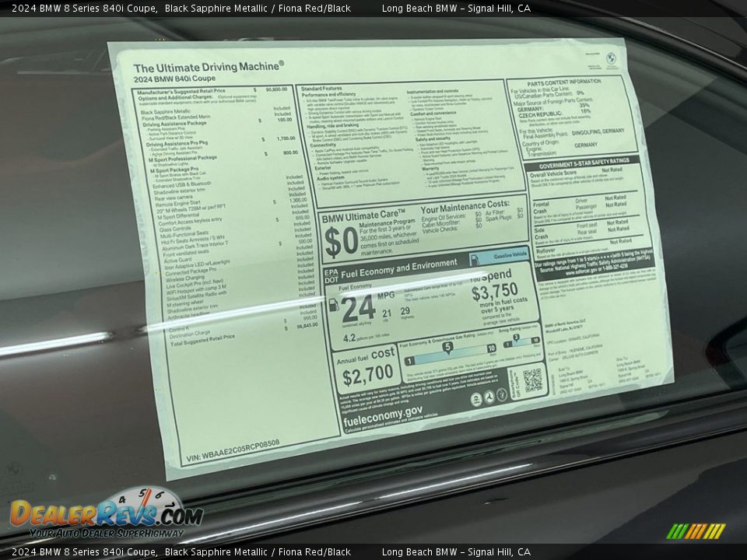Click the 'Destination Charge' line

[190, 334]
